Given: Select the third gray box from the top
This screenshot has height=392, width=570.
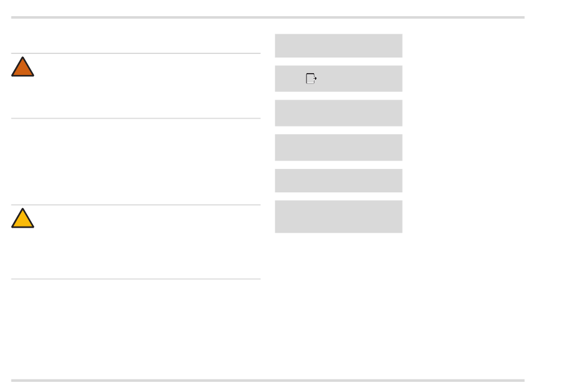Looking at the screenshot, I should tap(338, 113).
